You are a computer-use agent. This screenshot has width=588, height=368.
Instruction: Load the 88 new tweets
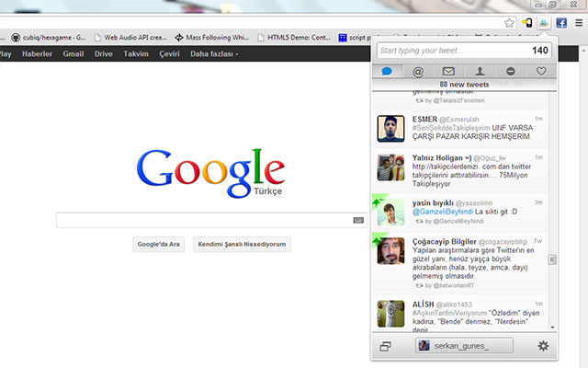pos(464,85)
